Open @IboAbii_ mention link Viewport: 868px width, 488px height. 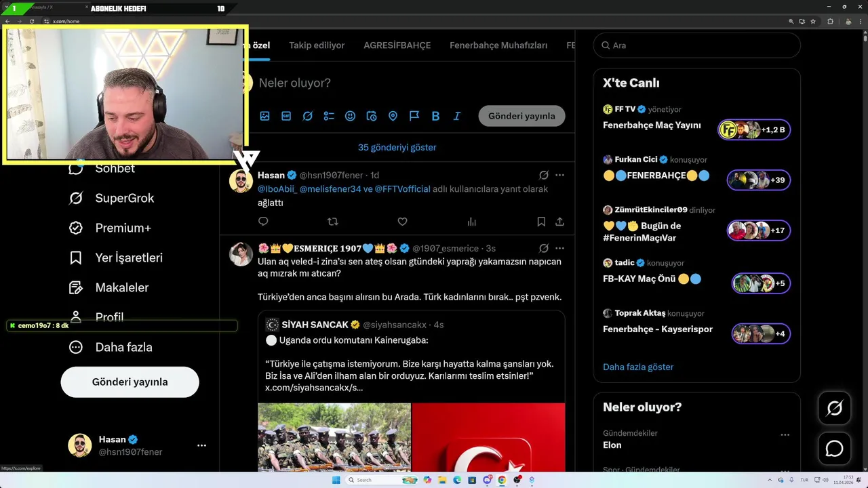(277, 189)
